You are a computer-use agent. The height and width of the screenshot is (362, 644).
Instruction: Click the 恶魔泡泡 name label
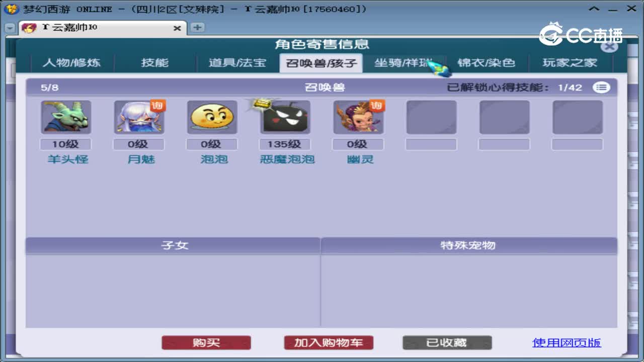pos(287,159)
